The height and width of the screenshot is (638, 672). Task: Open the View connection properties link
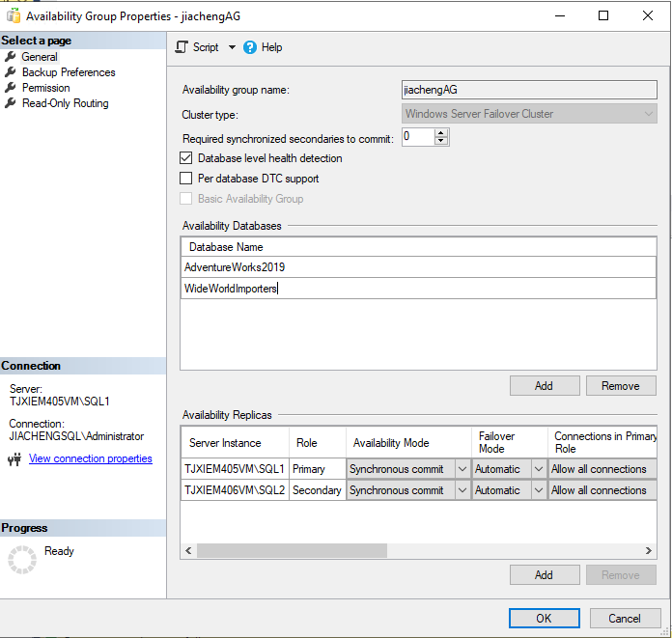(x=91, y=458)
